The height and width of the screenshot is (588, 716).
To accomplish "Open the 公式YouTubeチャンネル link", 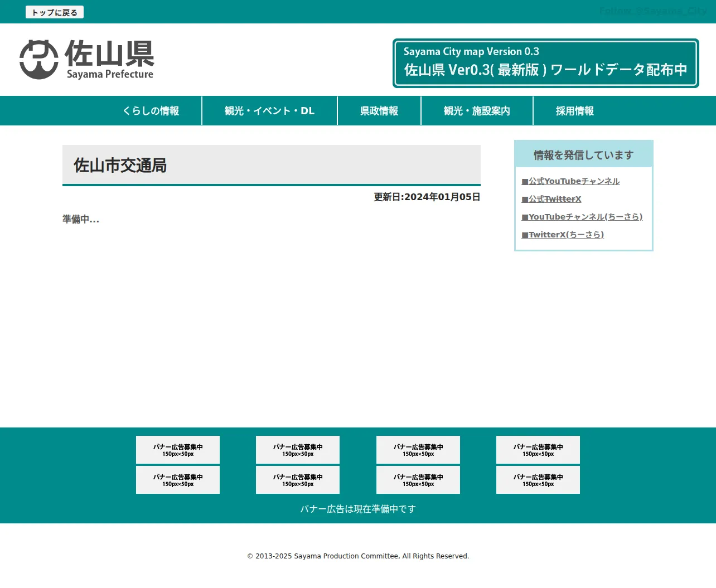I will click(x=571, y=181).
